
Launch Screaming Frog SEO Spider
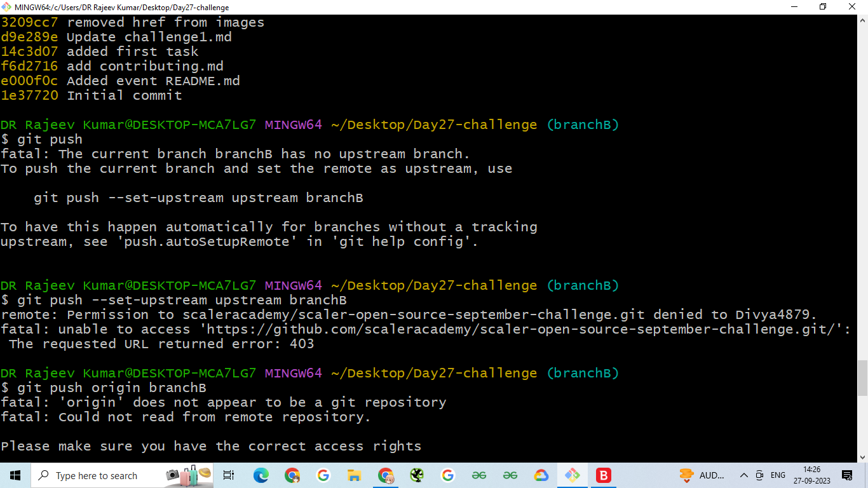[x=417, y=475]
